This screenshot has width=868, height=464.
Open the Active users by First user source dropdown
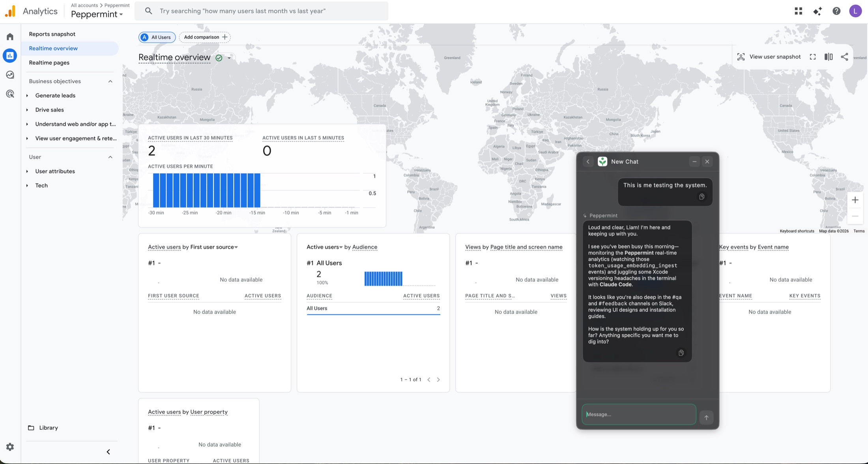point(236,247)
